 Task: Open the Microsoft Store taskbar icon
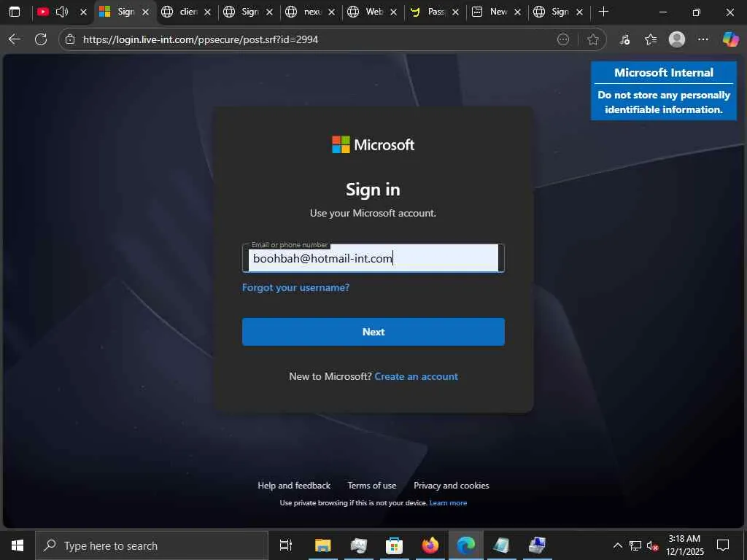[394, 545]
